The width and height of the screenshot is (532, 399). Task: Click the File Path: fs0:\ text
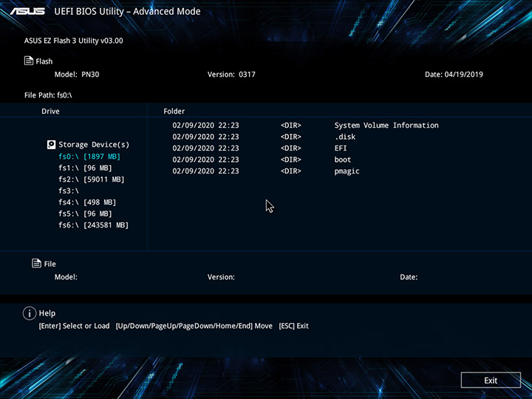[x=48, y=95]
